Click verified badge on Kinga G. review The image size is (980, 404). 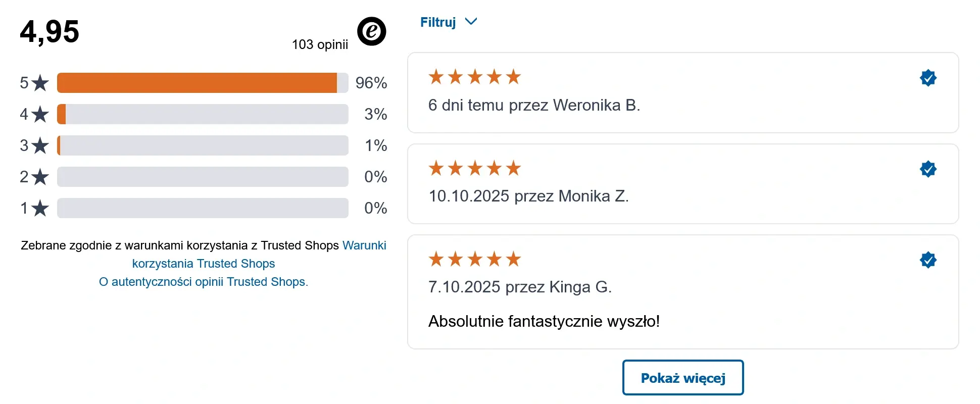point(928,260)
